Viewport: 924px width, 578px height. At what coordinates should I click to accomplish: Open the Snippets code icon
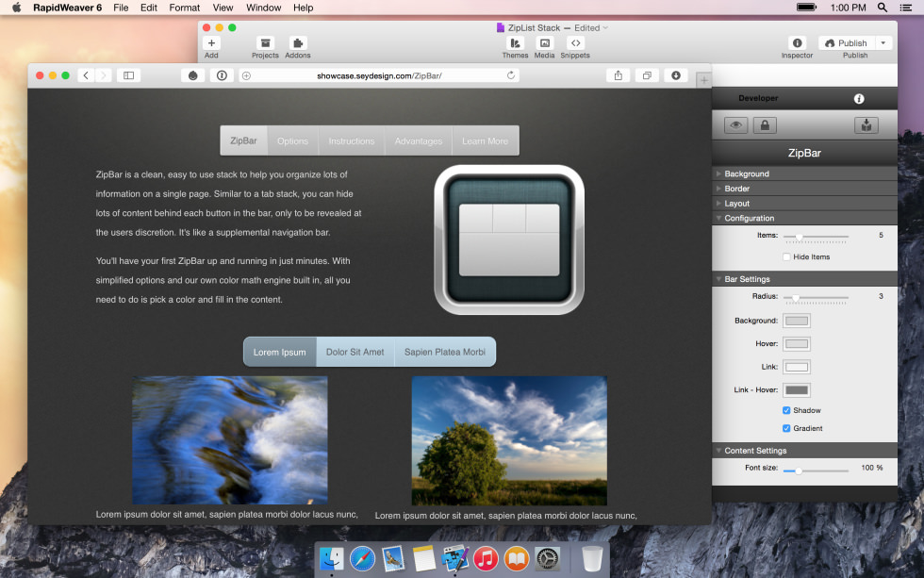(x=575, y=43)
